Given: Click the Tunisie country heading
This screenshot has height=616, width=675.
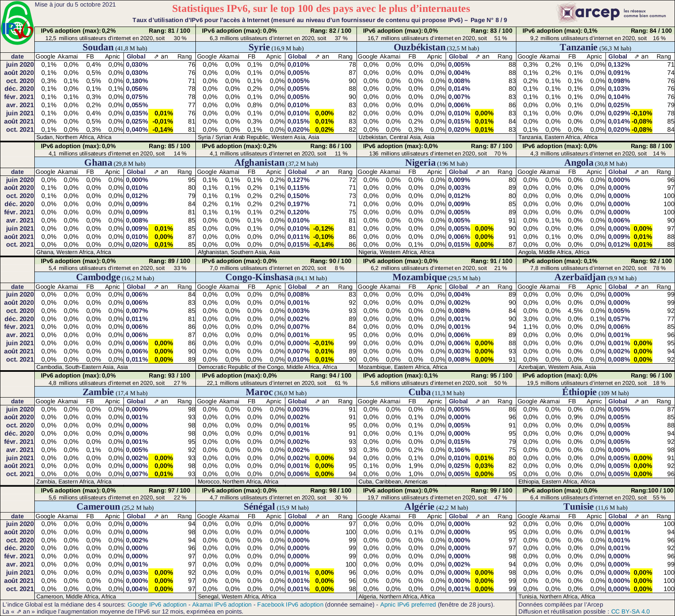Looking at the screenshot, I should (595, 507).
